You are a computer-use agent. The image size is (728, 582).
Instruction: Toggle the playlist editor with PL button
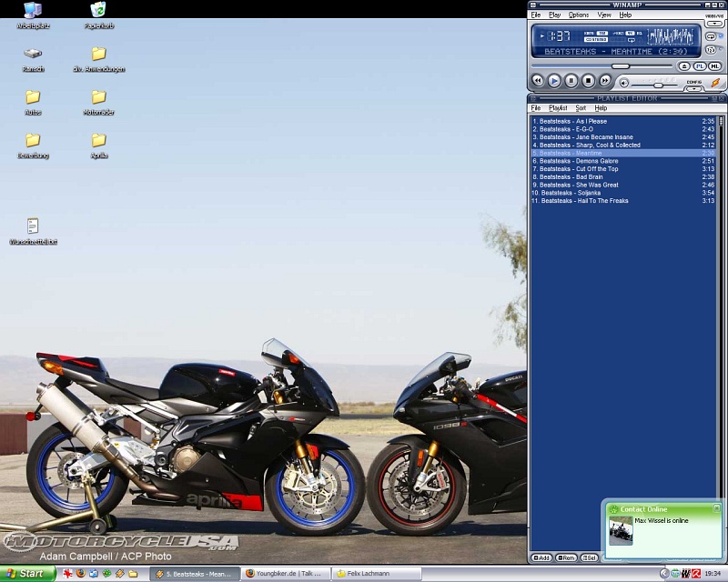coord(699,66)
